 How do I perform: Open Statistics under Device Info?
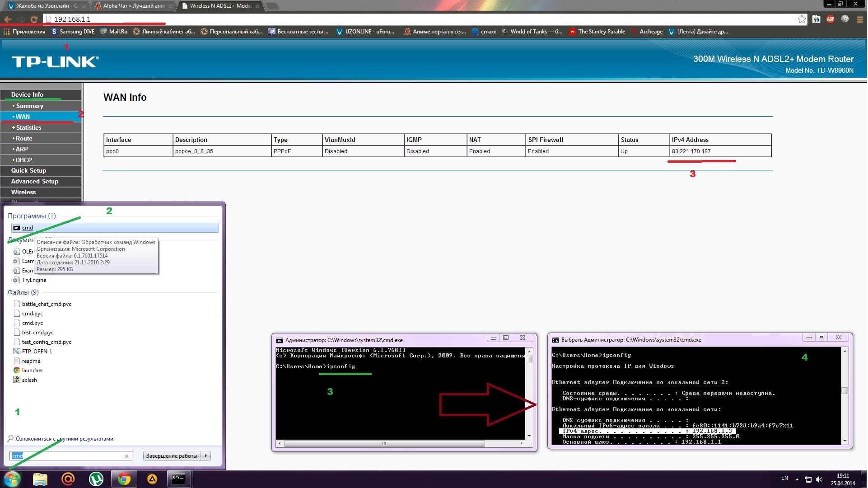pyautogui.click(x=28, y=127)
